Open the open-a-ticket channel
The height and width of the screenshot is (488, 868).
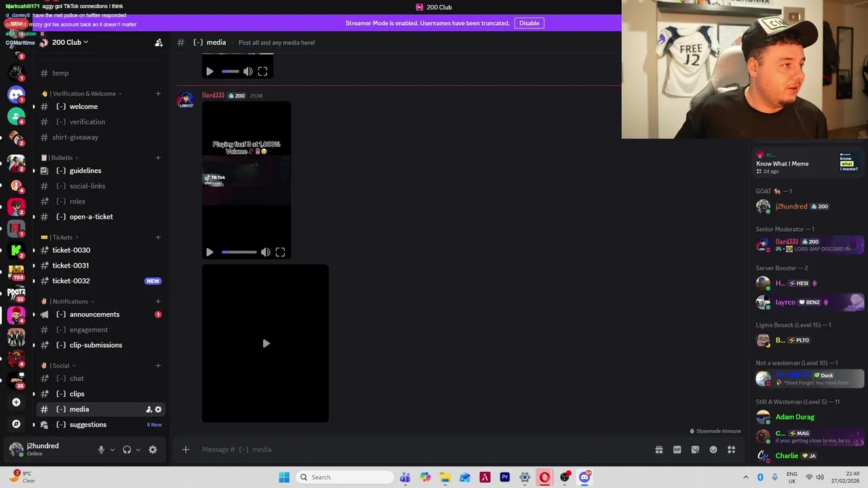pos(101,217)
